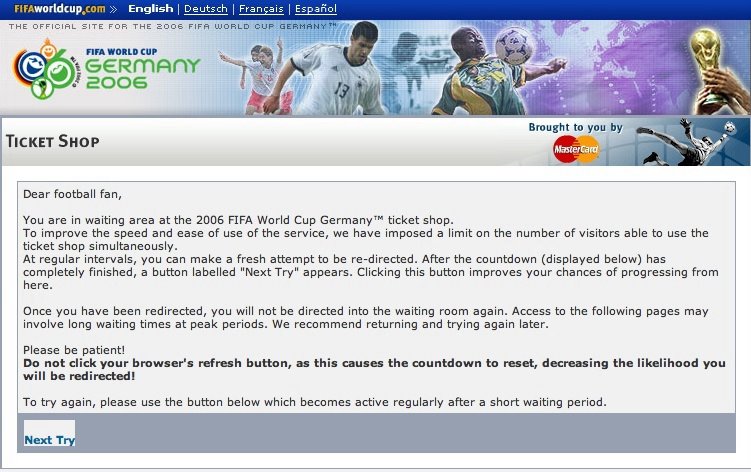Click the World Cup trophy image
Screen dimensions: 751x472
713,71
